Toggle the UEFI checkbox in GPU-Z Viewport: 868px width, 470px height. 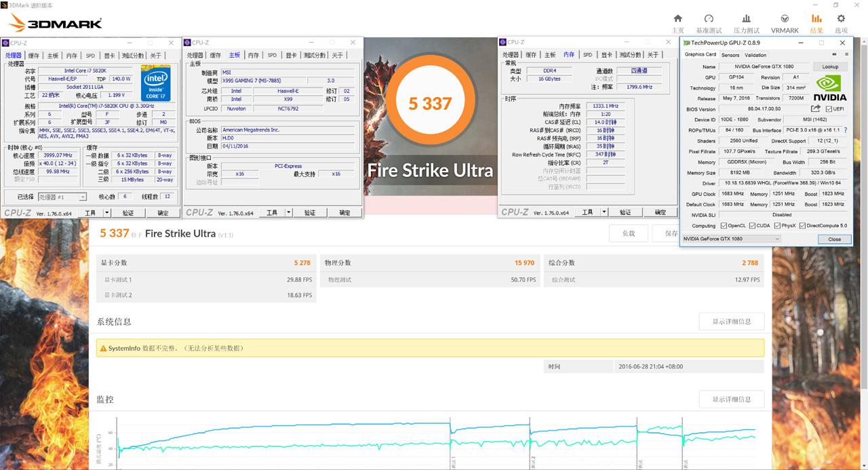pyautogui.click(x=829, y=109)
